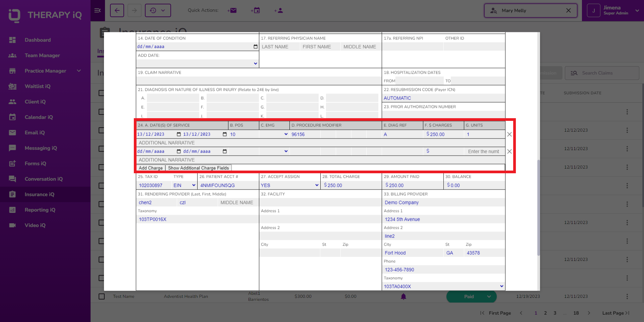
Task: Click the AUTOMATIC resubmission code field
Action: tap(443, 98)
